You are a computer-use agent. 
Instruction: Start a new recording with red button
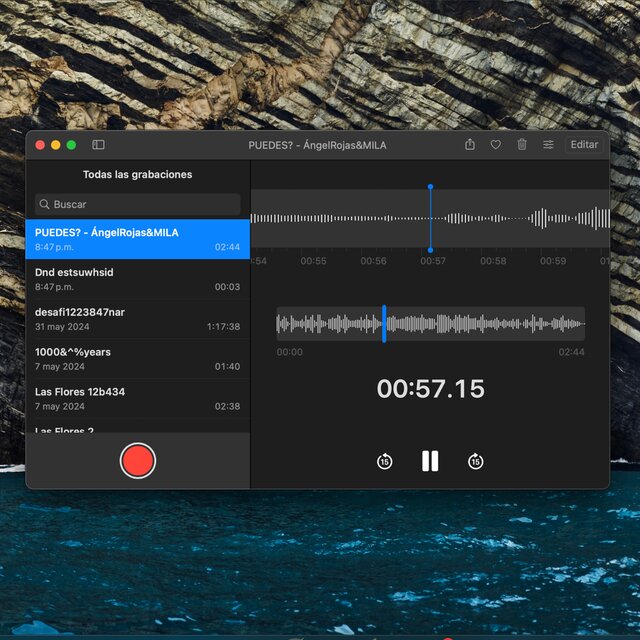(138, 460)
